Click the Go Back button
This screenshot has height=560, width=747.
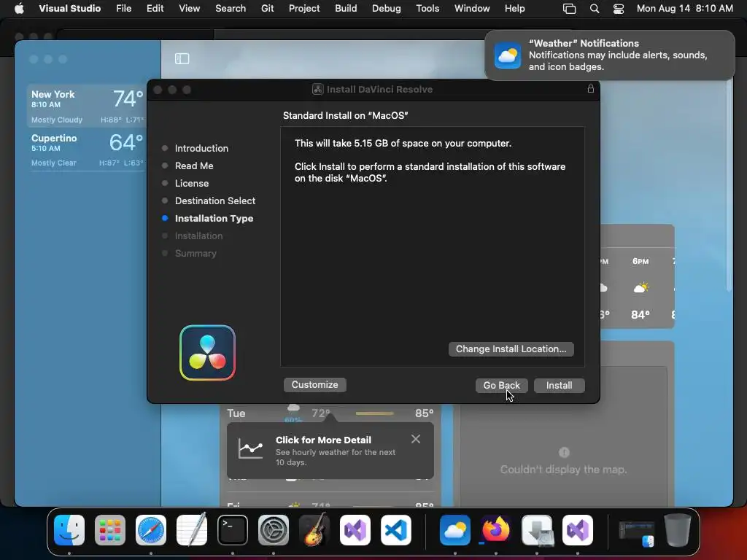coord(501,385)
